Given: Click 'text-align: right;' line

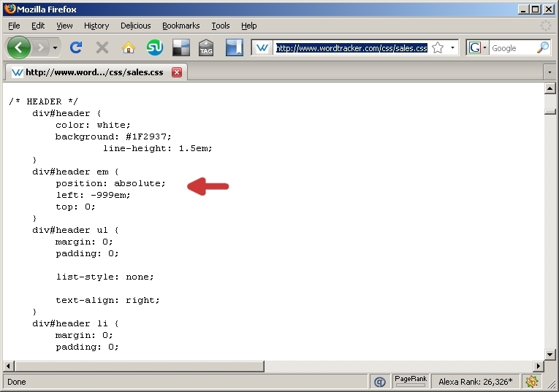Looking at the screenshot, I should coord(107,300).
